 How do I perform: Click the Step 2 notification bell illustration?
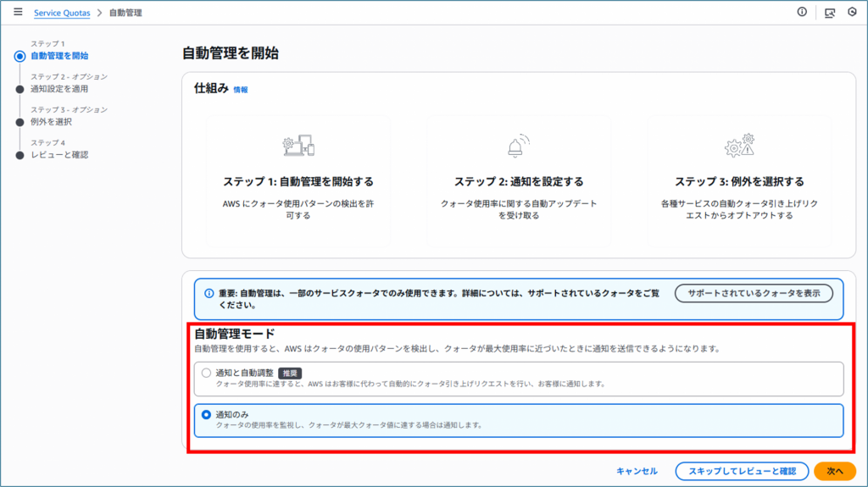point(518,147)
